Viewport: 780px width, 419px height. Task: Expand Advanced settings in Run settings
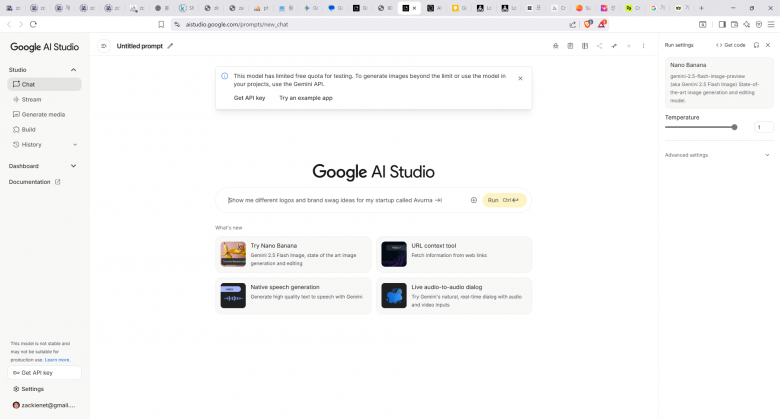pos(767,155)
